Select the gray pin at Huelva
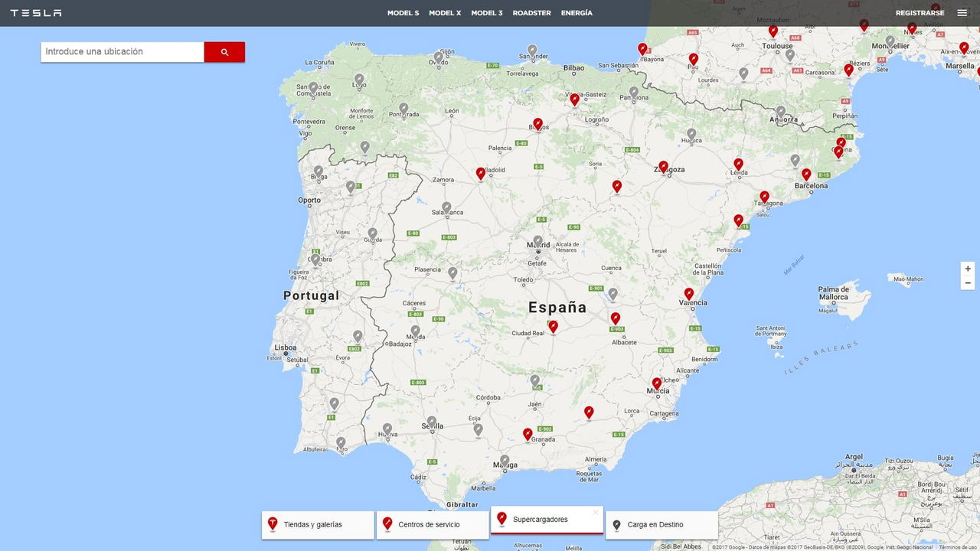 pos(387,429)
